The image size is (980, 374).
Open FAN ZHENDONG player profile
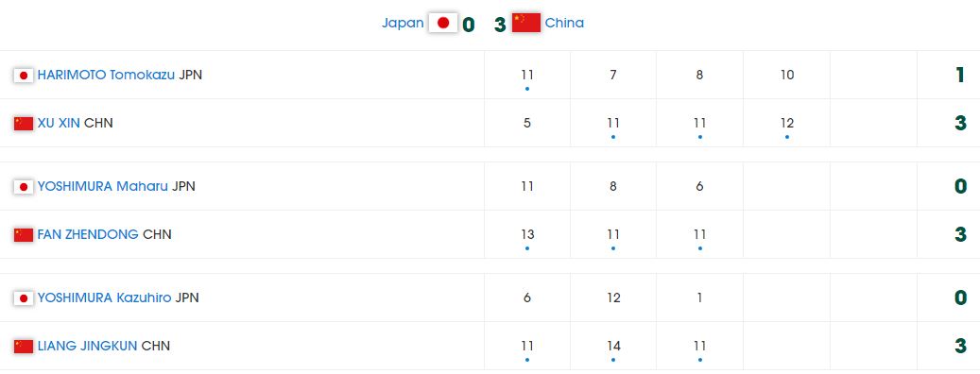click(88, 234)
